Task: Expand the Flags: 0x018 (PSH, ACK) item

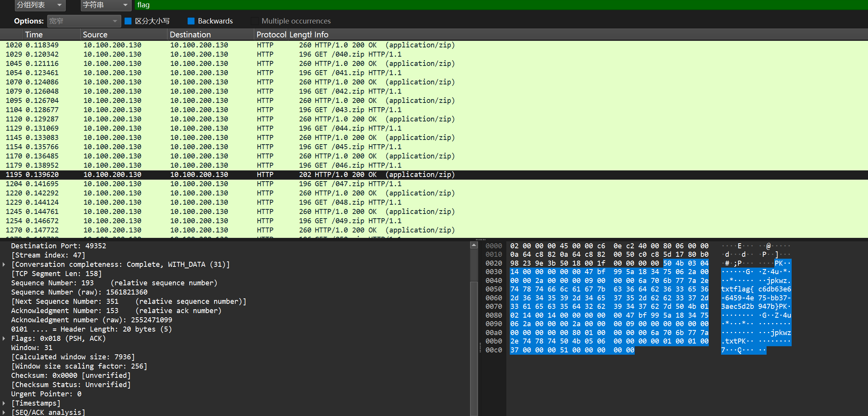Action: (4, 339)
